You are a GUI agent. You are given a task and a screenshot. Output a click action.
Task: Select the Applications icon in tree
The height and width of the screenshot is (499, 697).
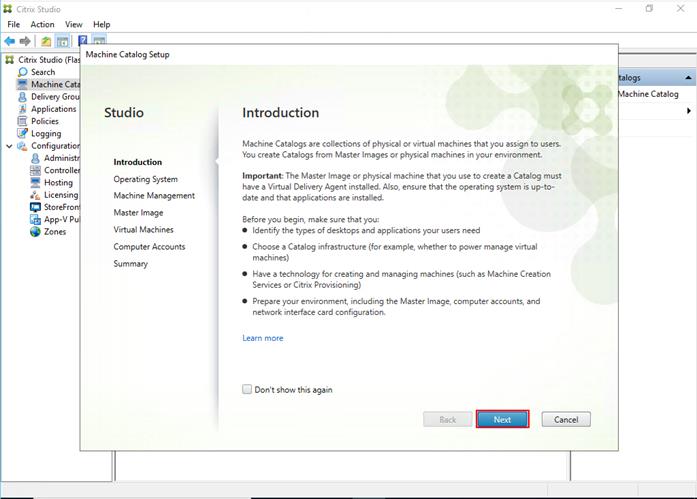tap(22, 109)
